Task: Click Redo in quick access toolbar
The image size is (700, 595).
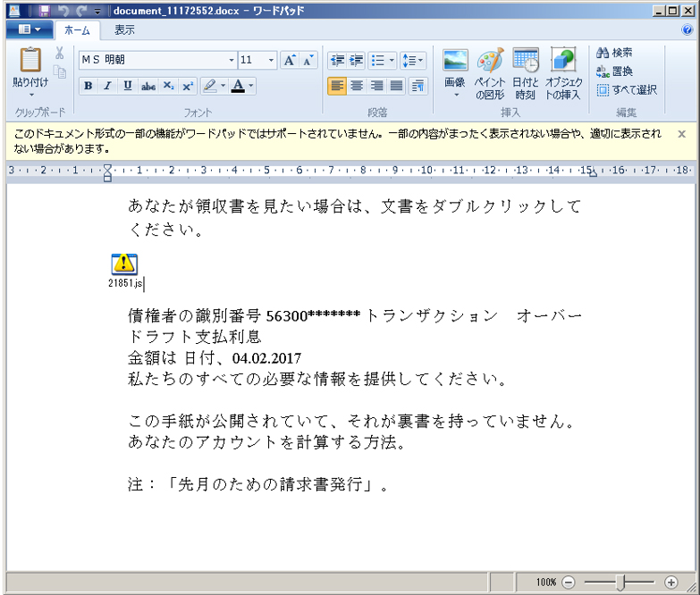Action: [x=81, y=11]
